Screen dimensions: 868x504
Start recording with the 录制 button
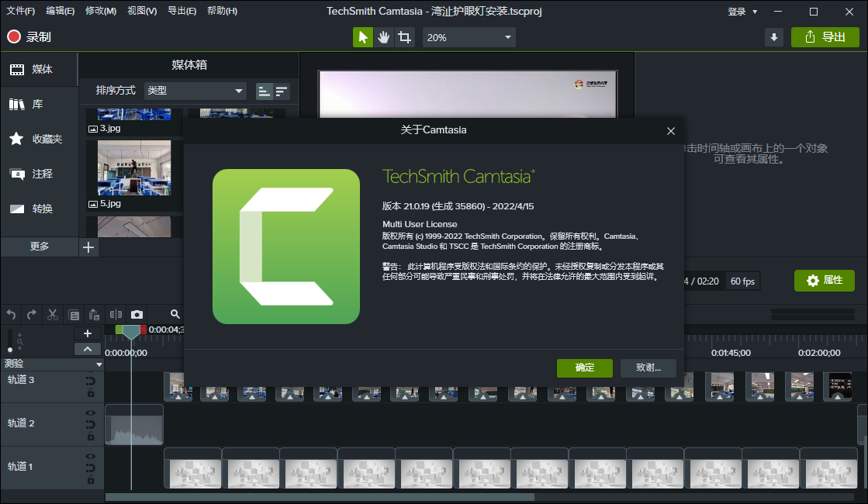coord(29,37)
